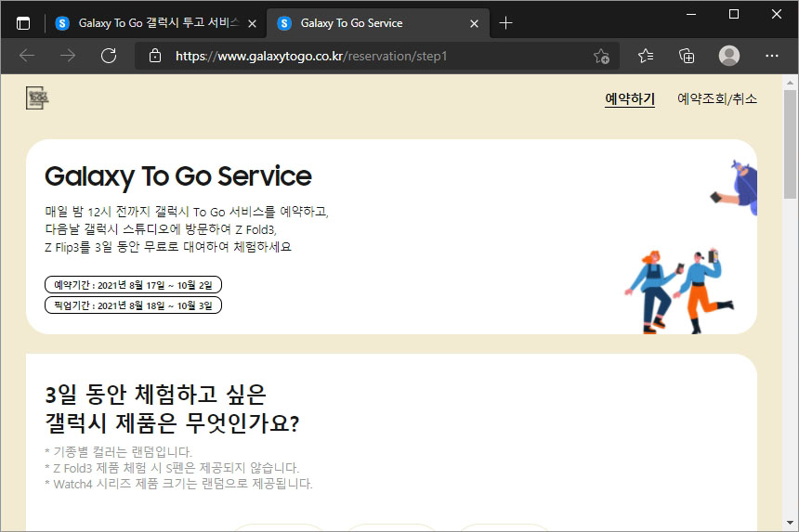The image size is (799, 532).
Task: Click the Watch4 시리즈 제품 크기 note
Action: tap(178, 484)
